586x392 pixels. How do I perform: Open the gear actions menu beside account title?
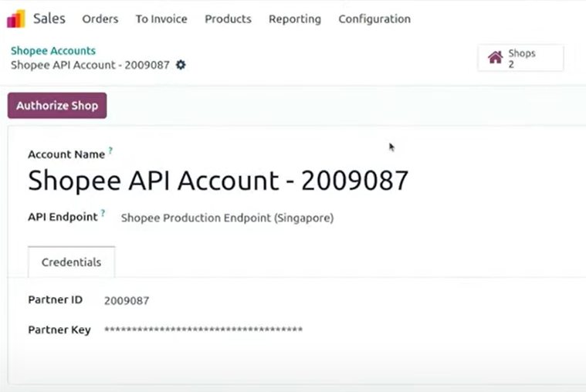pos(181,65)
